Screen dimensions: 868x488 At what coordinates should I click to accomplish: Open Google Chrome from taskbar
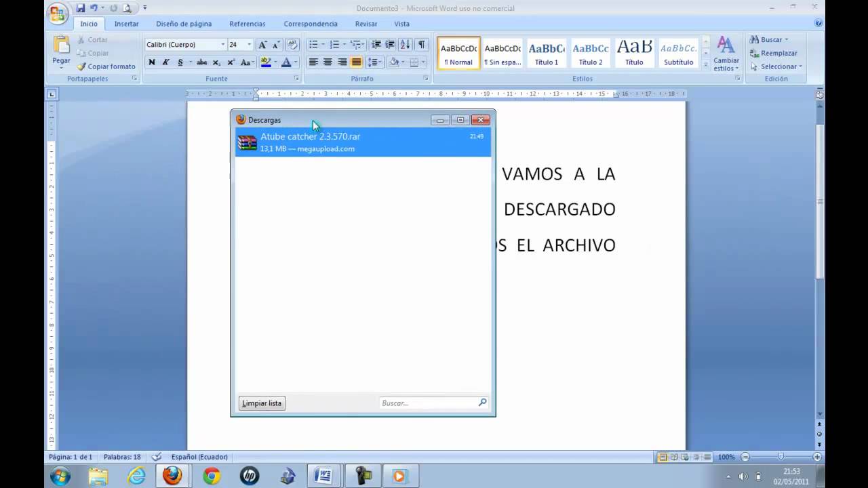coord(212,476)
